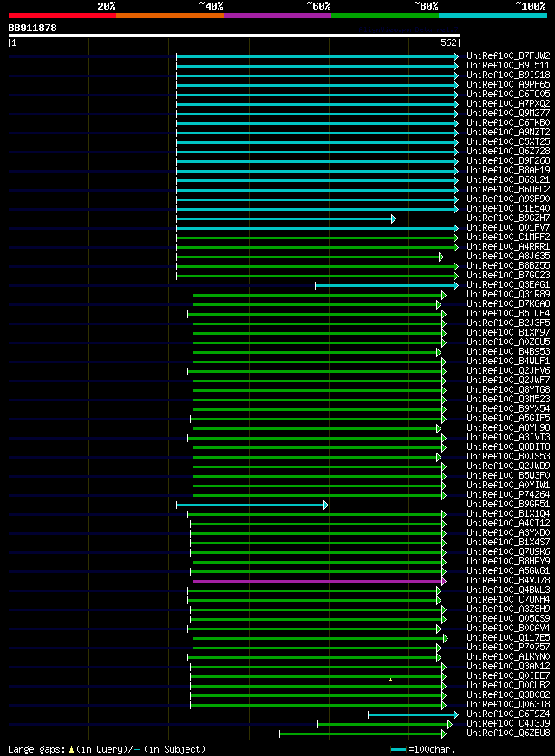Select UniRef100_C4J3J9 hit name
The image size is (555, 756).
(508, 723)
